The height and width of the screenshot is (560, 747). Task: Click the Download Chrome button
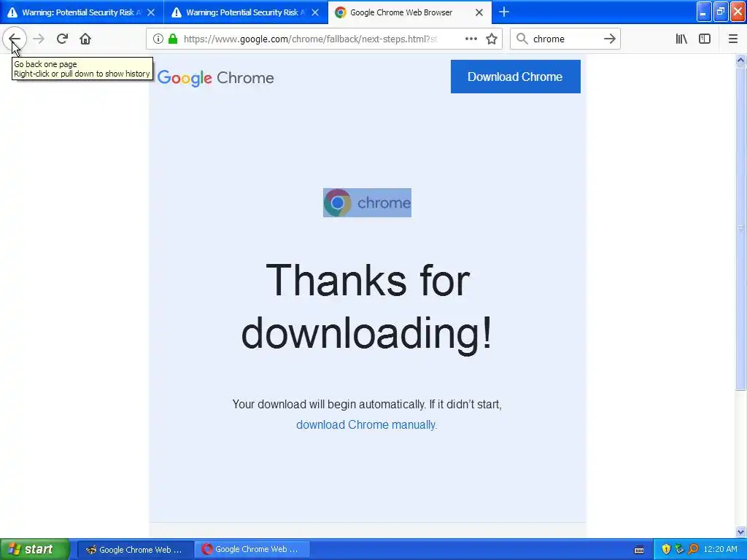tap(516, 77)
